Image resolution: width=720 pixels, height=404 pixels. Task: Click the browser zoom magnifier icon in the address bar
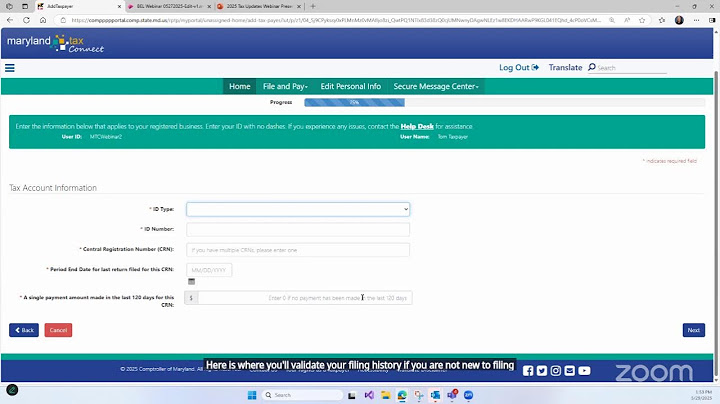612,20
